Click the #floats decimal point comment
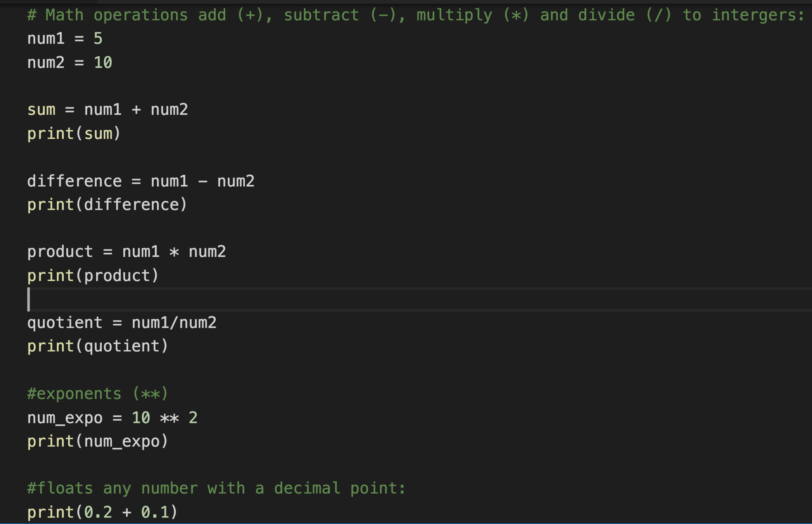This screenshot has width=812, height=524. pyautogui.click(x=216, y=488)
